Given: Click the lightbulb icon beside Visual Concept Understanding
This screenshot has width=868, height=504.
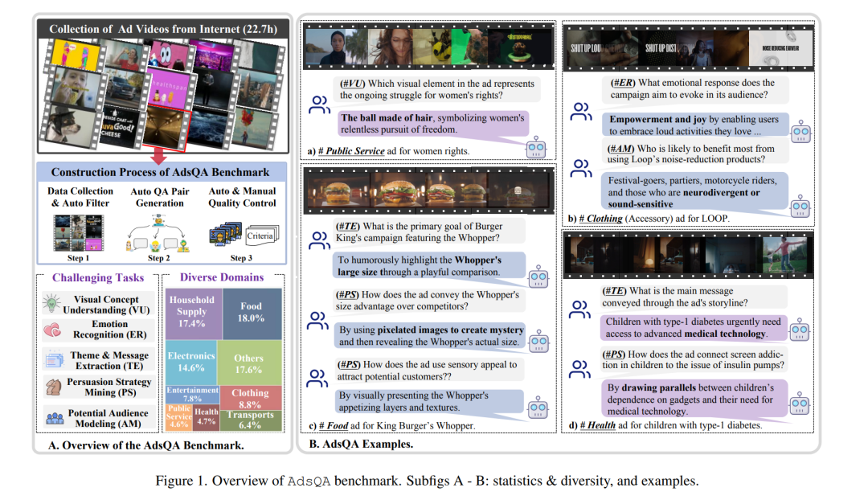Looking at the screenshot, I should pyautogui.click(x=52, y=304).
